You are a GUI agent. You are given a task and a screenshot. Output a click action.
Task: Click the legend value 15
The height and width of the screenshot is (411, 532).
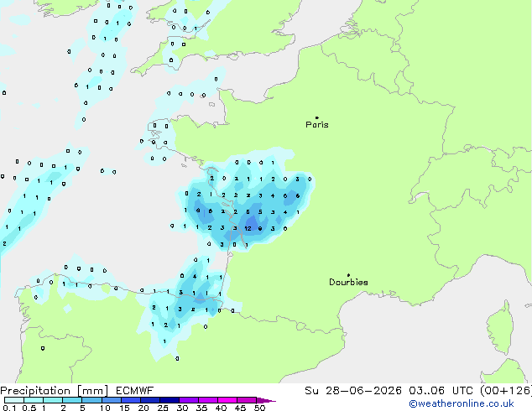(124, 408)
